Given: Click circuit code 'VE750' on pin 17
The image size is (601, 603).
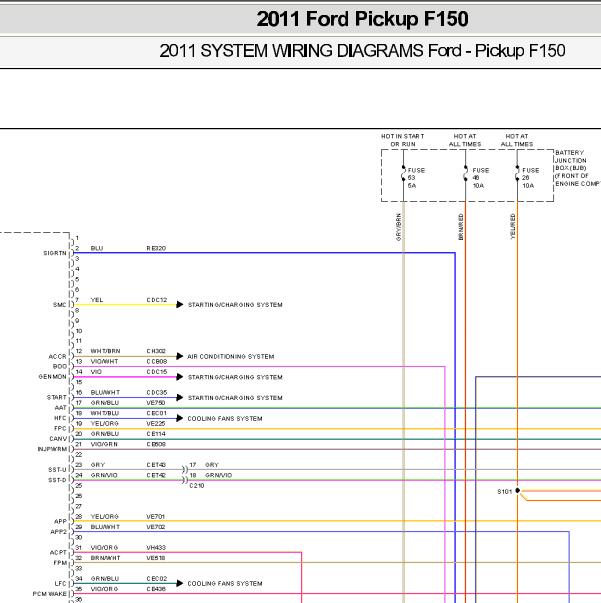Looking at the screenshot, I should tap(156, 403).
